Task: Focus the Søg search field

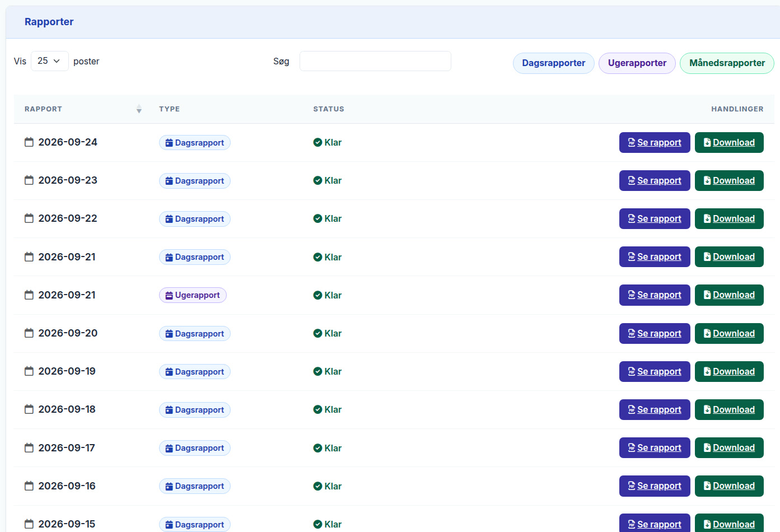Action: click(x=375, y=61)
